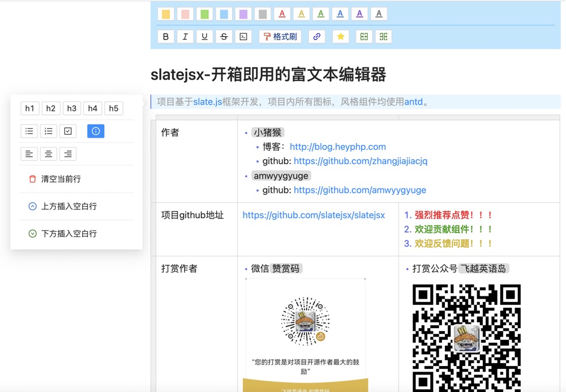Set green font color A
The width and height of the screenshot is (566, 392).
321,14
